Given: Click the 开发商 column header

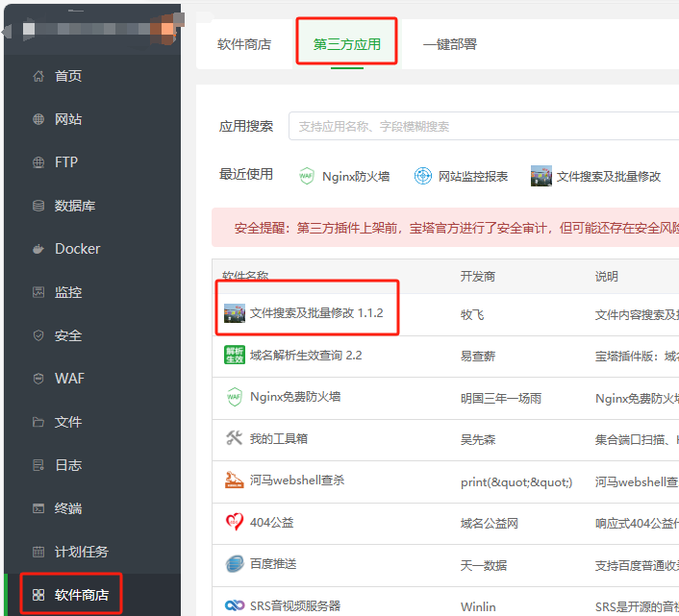Looking at the screenshot, I should [x=478, y=276].
